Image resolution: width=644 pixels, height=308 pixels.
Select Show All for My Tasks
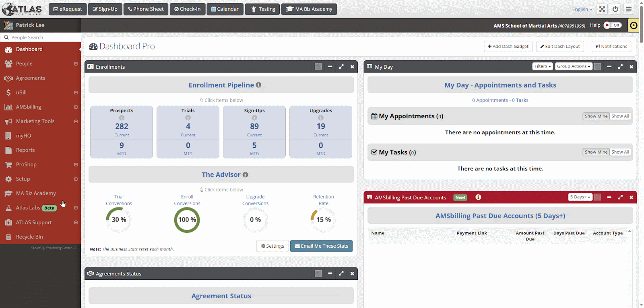(x=620, y=152)
